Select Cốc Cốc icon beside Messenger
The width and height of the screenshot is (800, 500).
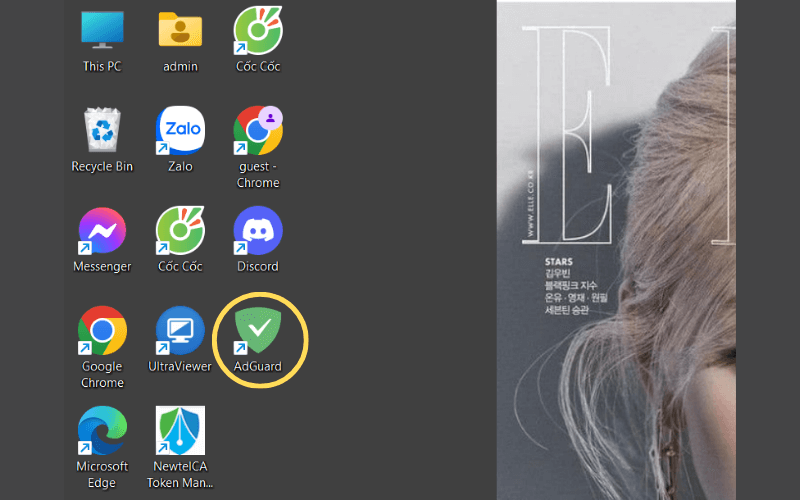(180, 230)
